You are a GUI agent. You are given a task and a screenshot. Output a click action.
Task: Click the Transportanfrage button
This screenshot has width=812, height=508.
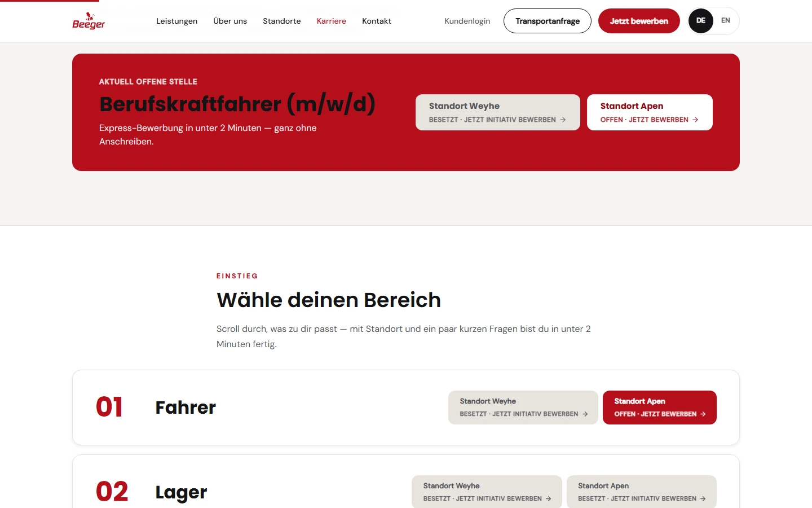548,21
